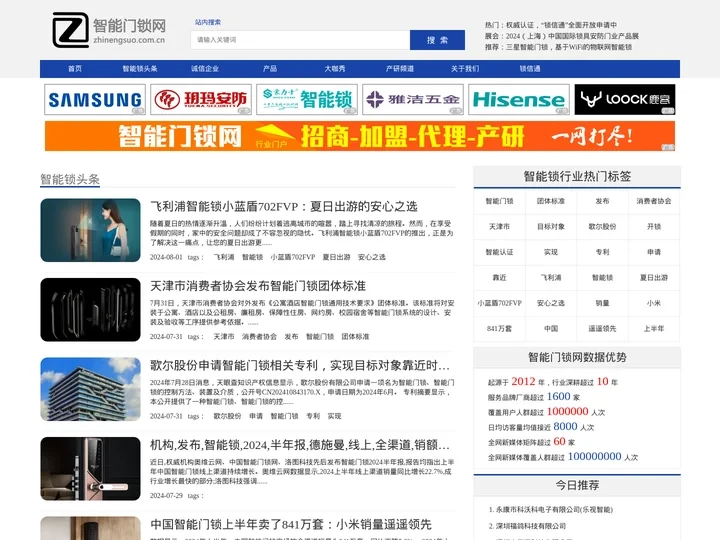
Task: Select the 智能门锁 tag in hot tags
Action: pyautogui.click(x=500, y=201)
